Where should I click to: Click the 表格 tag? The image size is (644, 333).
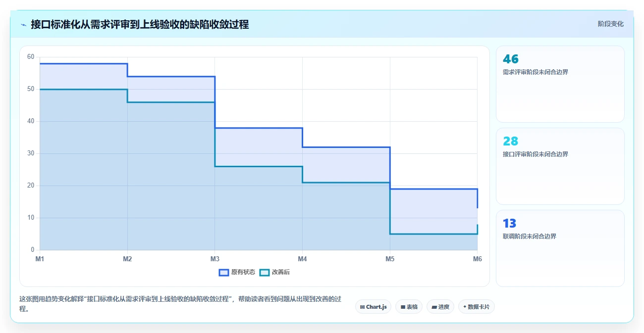click(409, 307)
